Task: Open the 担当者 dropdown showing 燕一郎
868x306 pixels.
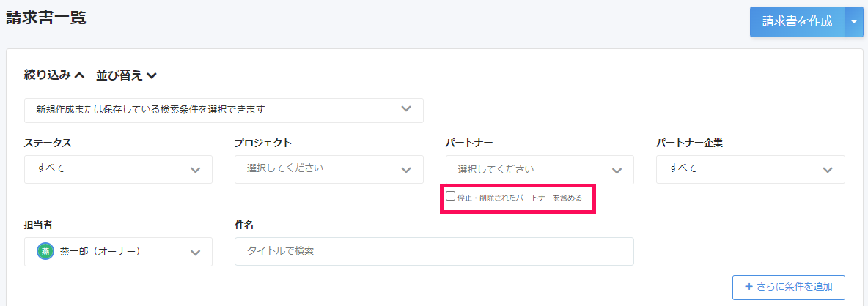Action: 119,252
